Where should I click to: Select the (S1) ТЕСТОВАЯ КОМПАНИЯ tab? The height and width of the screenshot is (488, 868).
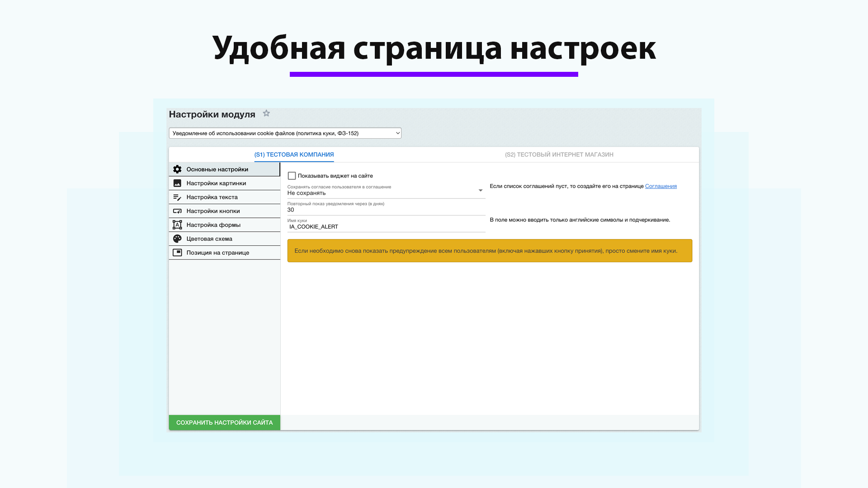click(294, 154)
